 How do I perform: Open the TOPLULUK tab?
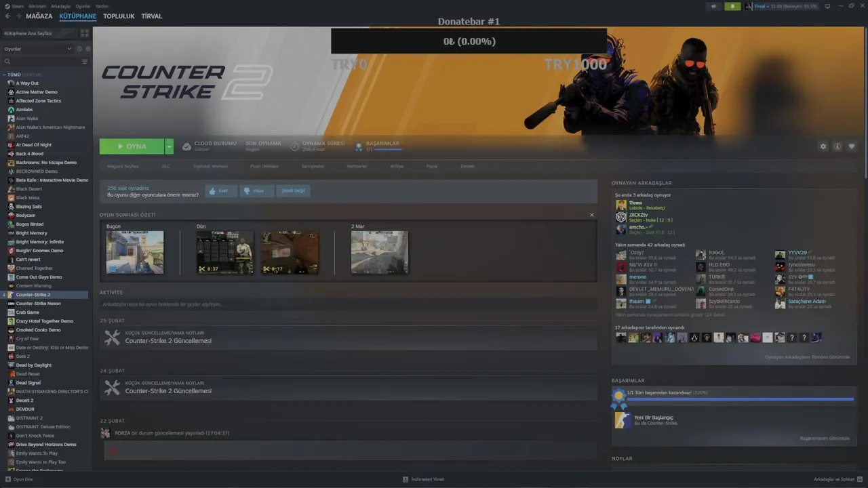[x=119, y=16]
